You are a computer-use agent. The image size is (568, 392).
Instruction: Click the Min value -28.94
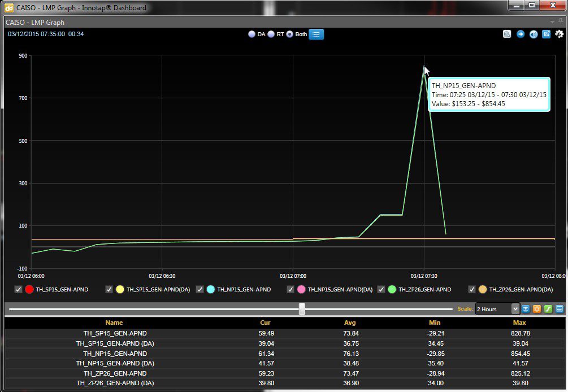[435, 373]
